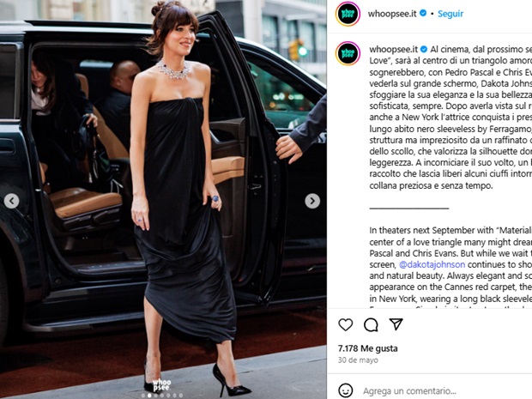View the 7.178 Me gusta likes list
This screenshot has height=399, width=532.
click(367, 348)
